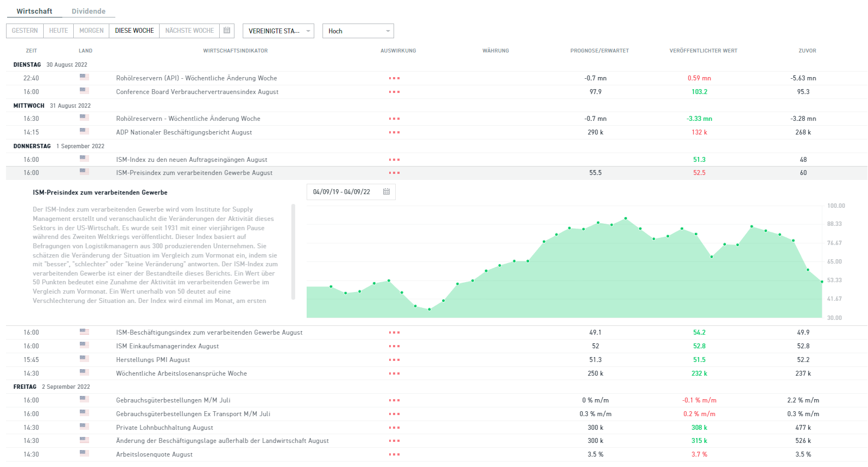
Task: Show events for Heute
Action: click(x=58, y=31)
